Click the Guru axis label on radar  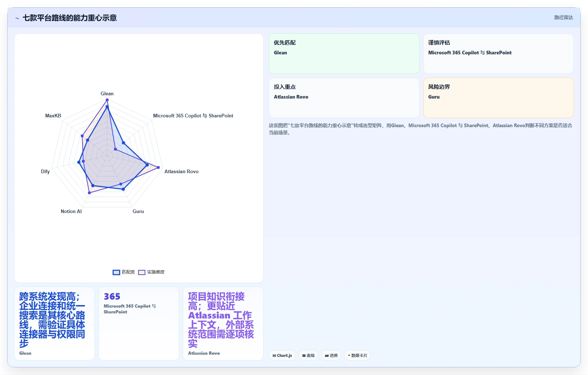(138, 211)
